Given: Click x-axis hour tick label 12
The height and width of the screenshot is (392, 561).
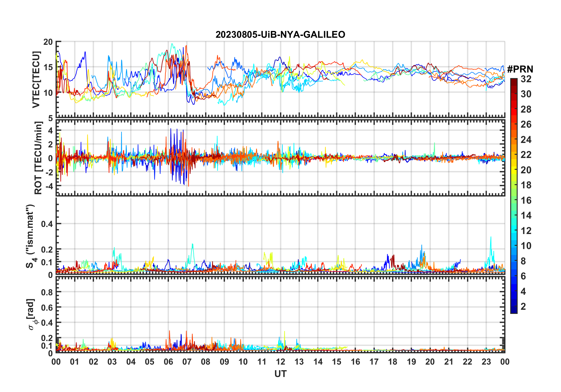Looking at the screenshot, I should 280,362.
